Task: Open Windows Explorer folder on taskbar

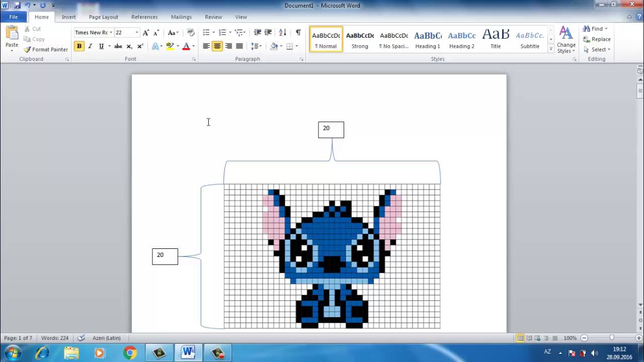Action: click(71, 353)
